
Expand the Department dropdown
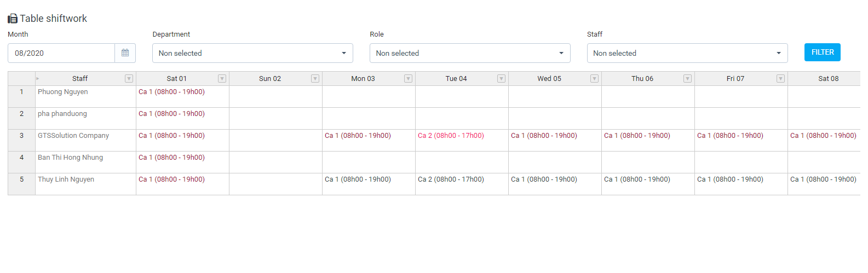(x=252, y=53)
